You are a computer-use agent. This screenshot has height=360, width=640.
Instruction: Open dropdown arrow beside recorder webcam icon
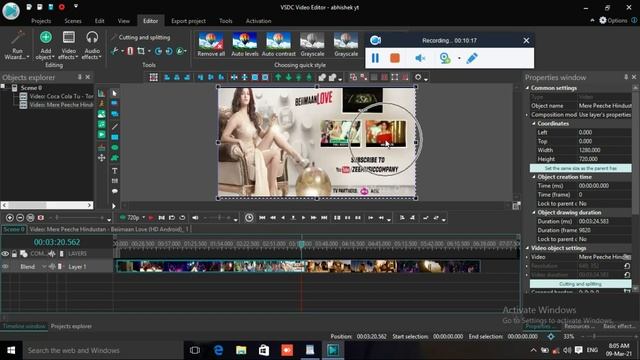pos(459,58)
